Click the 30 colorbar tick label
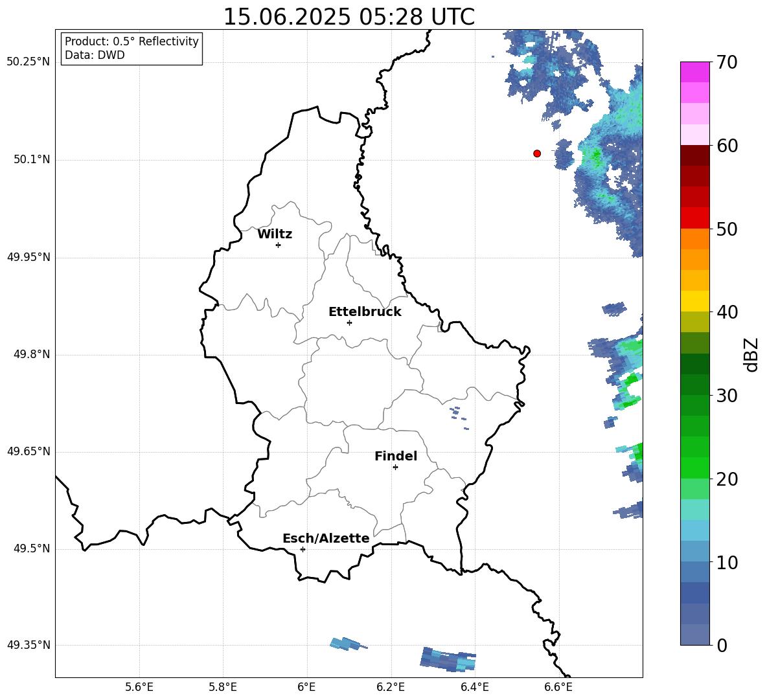767x700 pixels. [727, 396]
